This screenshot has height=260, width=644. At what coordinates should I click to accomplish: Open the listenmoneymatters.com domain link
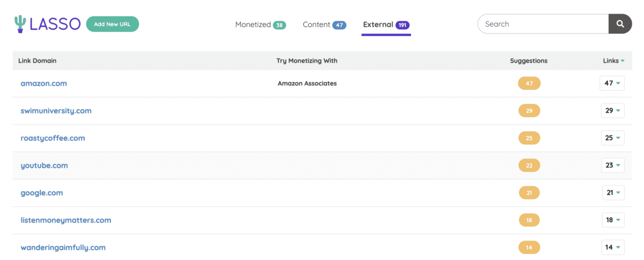66,220
